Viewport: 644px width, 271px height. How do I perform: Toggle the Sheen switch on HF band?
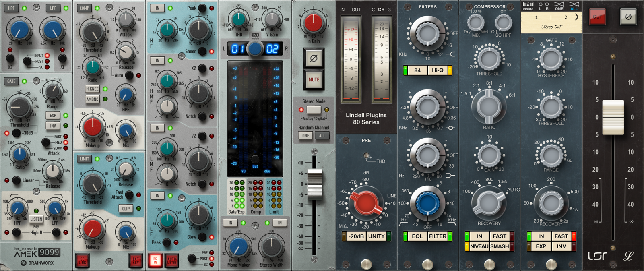click(202, 51)
